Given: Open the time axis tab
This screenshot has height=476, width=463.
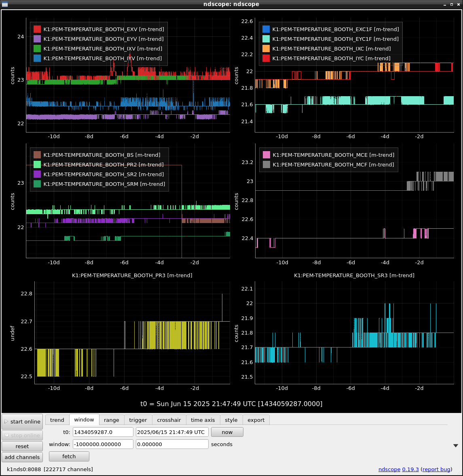Looking at the screenshot, I should [x=203, y=420].
